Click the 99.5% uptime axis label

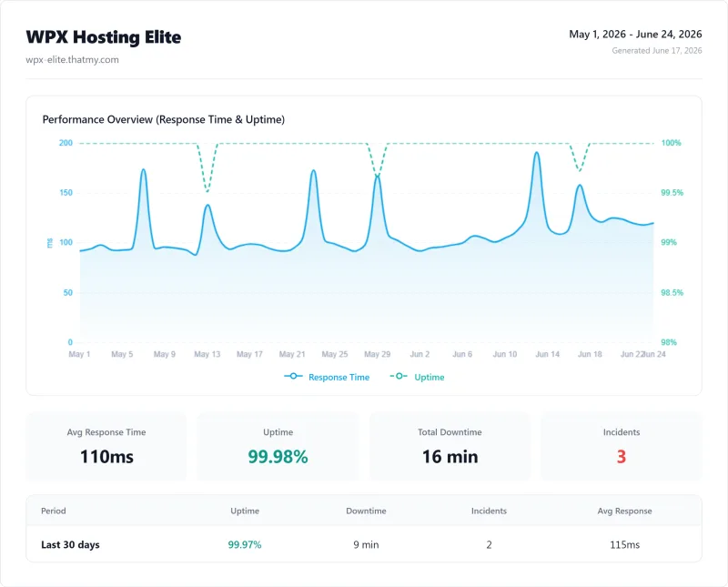[672, 193]
